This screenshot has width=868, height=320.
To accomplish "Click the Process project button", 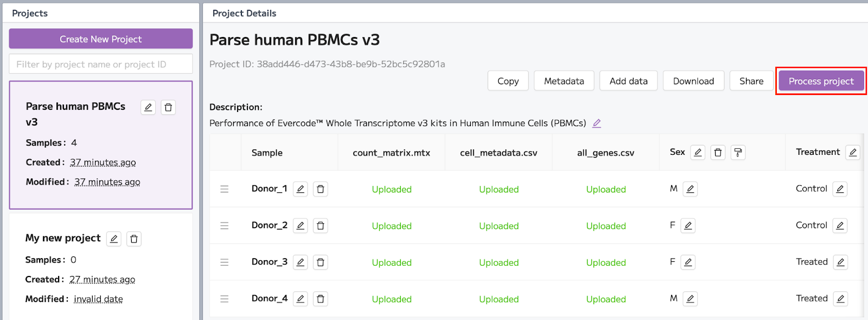I will pos(821,81).
